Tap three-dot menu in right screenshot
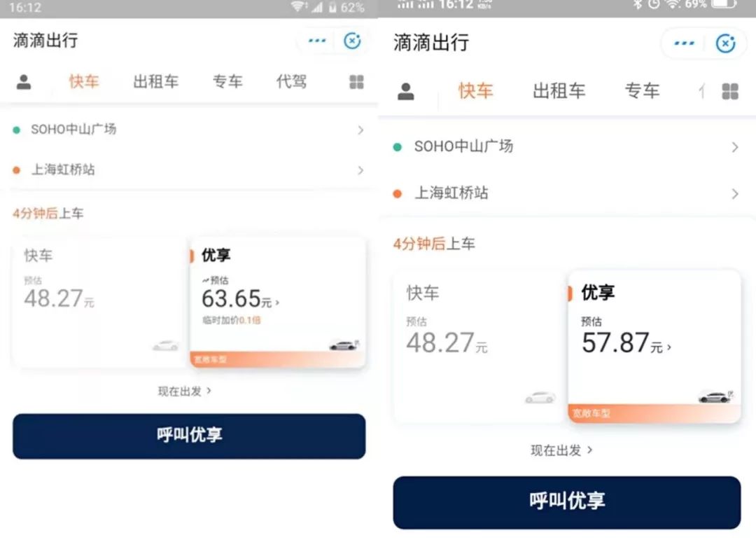The width and height of the screenshot is (756, 554). [x=684, y=43]
